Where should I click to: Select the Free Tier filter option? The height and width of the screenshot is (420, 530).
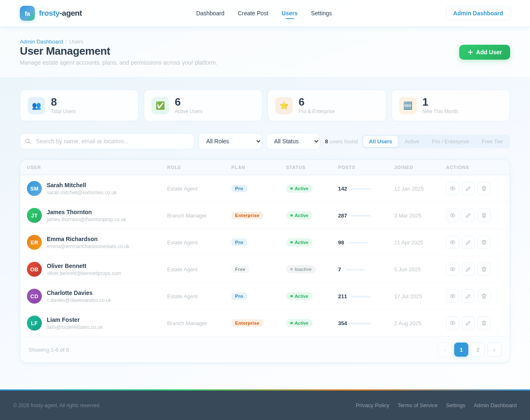[492, 141]
